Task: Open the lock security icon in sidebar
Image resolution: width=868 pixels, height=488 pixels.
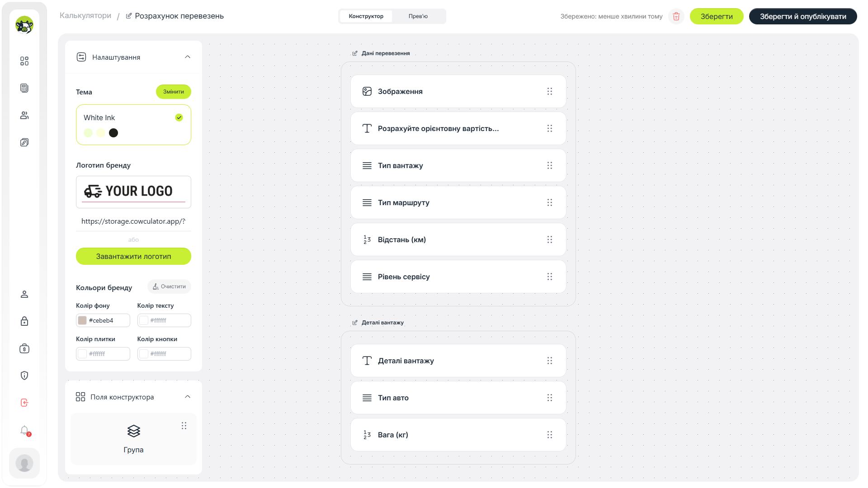Action: click(x=24, y=321)
